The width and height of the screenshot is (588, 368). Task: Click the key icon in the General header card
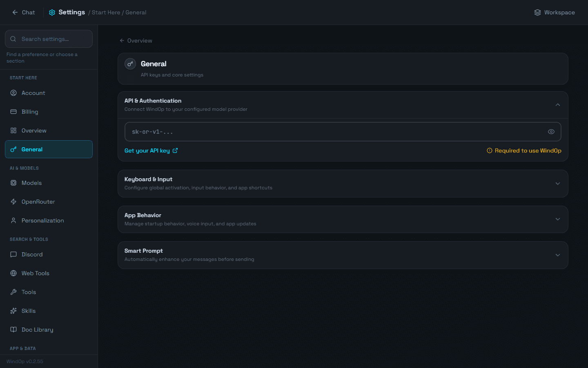(x=130, y=64)
